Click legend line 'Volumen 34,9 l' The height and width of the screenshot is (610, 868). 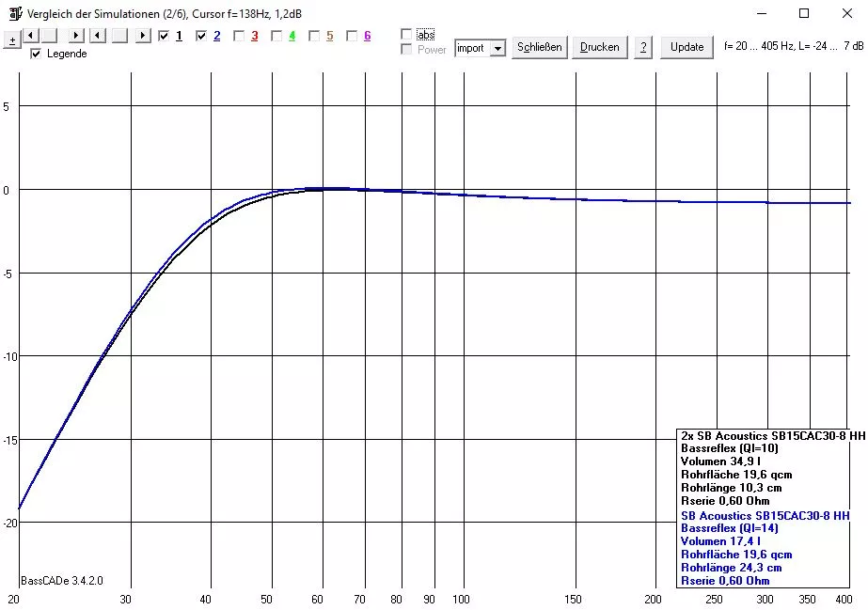[720, 461]
